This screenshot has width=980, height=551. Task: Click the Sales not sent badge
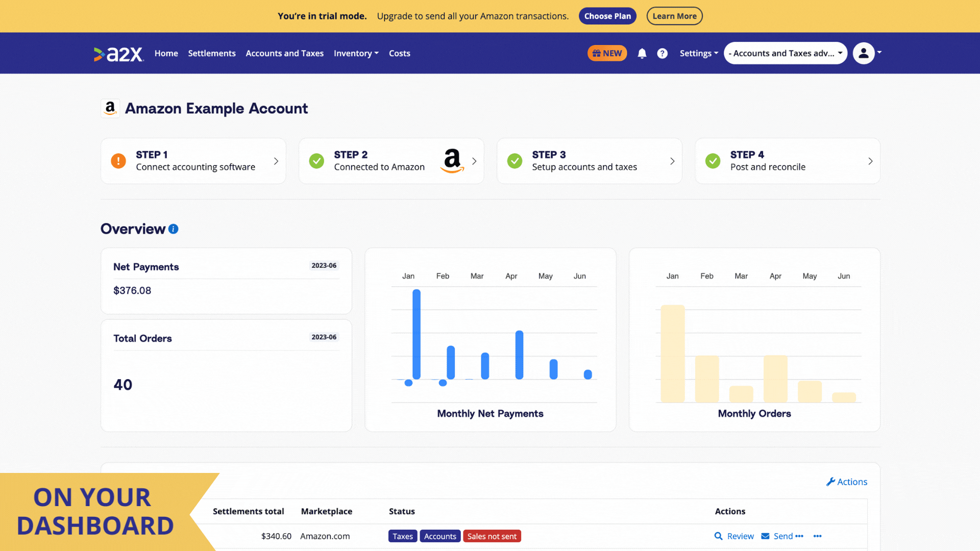point(492,536)
